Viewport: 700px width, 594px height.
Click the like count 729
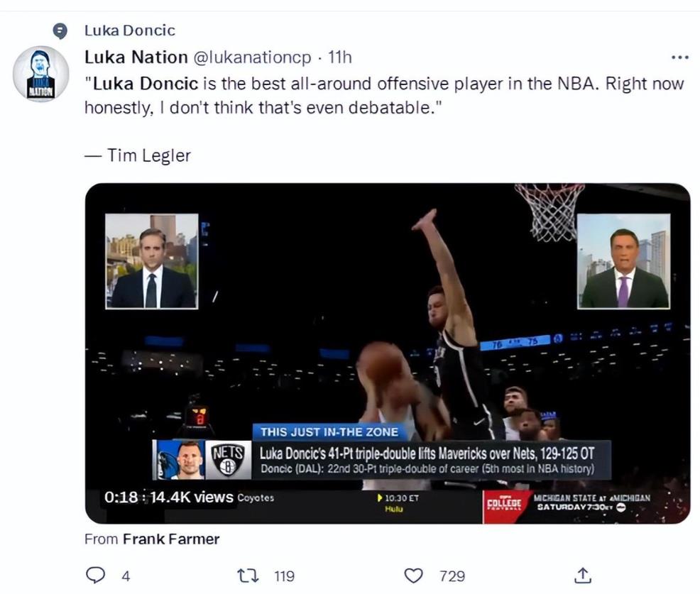point(452,576)
